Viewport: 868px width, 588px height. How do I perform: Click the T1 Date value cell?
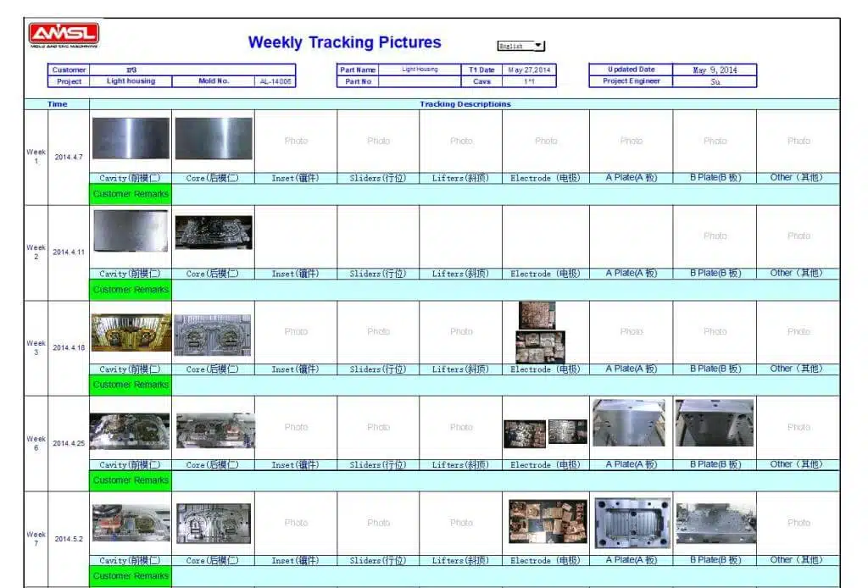(x=529, y=70)
